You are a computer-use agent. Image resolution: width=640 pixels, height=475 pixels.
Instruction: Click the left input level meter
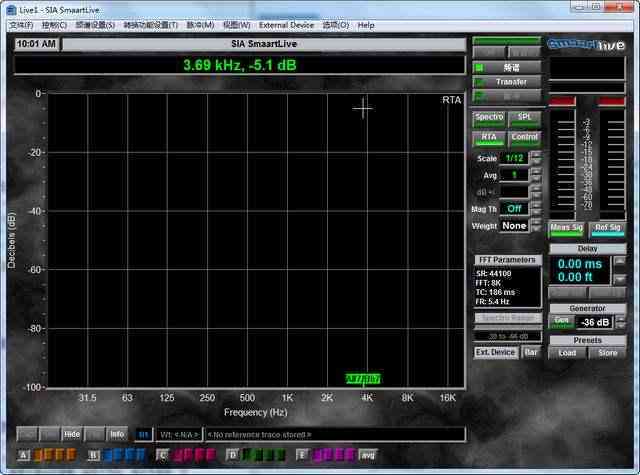pos(563,163)
